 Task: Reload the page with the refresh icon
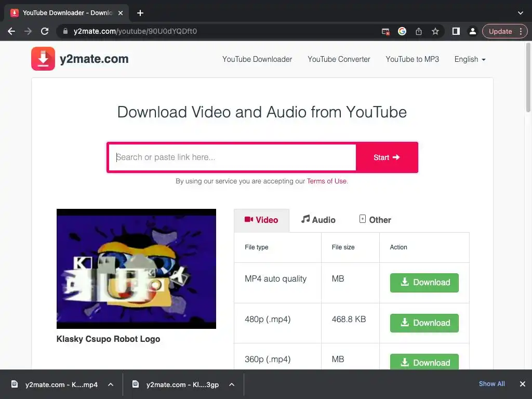[45, 31]
